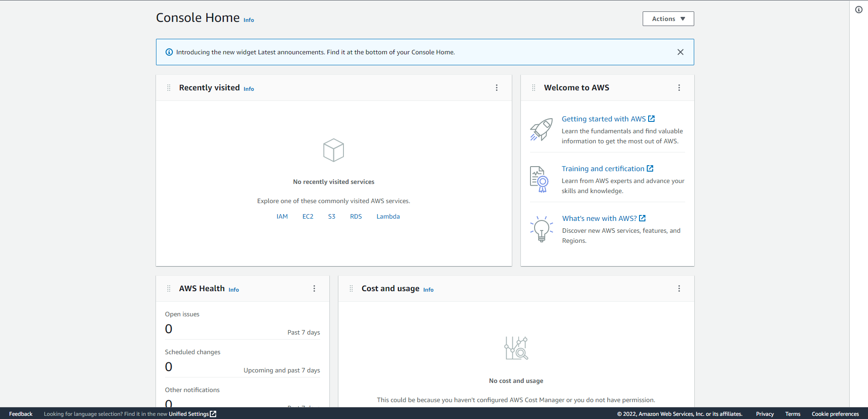Open Getting started with AWS link
Screen dimensions: 868x419
click(608, 119)
